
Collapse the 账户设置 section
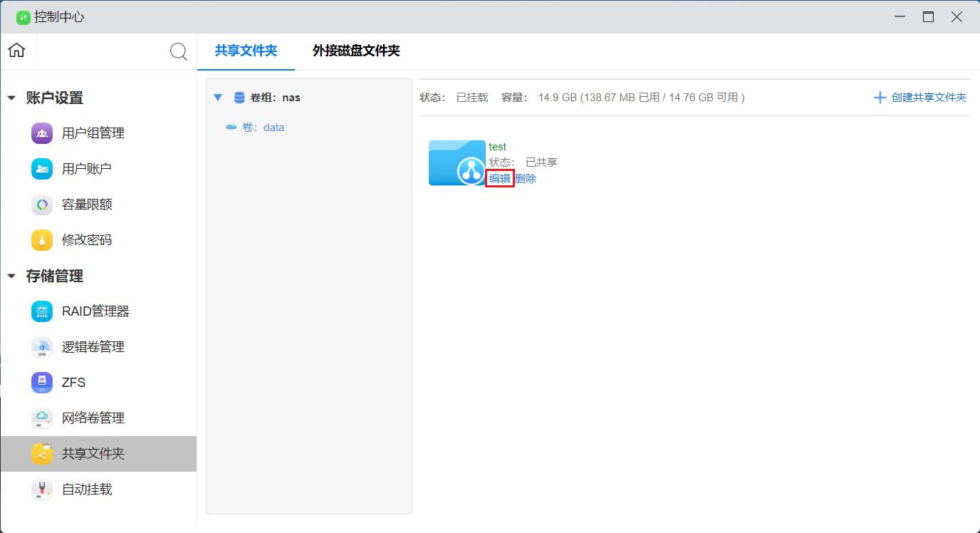[x=11, y=98]
